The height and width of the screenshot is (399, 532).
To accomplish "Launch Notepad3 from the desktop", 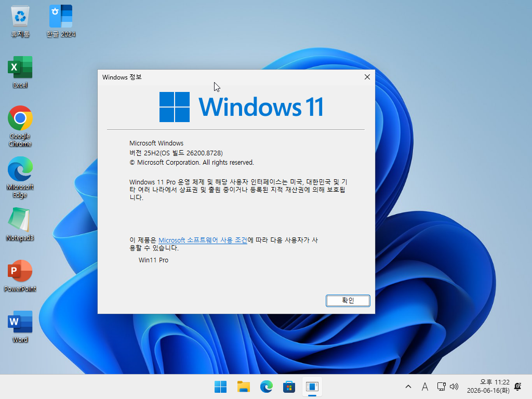I will tap(20, 224).
